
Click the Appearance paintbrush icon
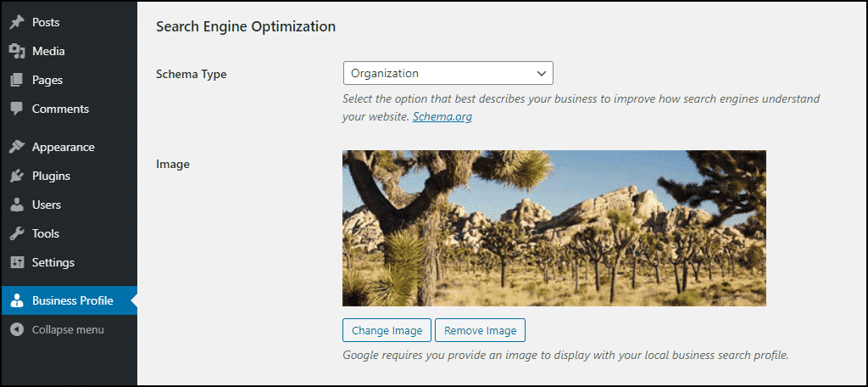click(17, 147)
